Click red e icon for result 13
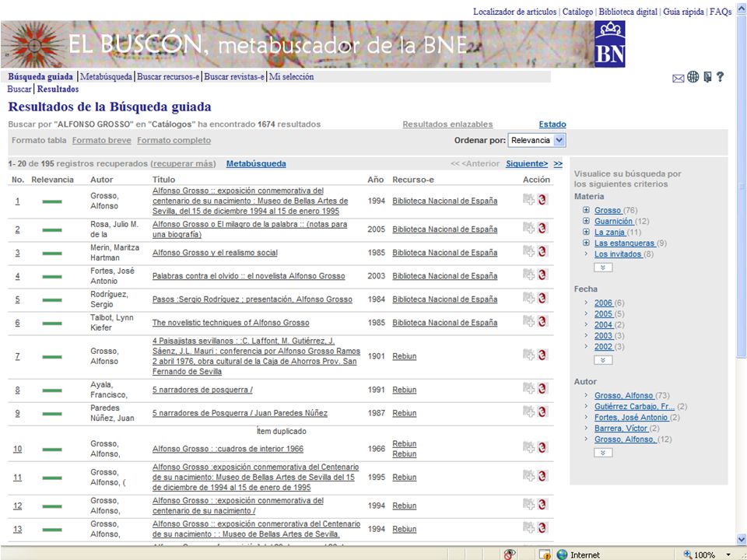747x560 pixels. coord(542,528)
